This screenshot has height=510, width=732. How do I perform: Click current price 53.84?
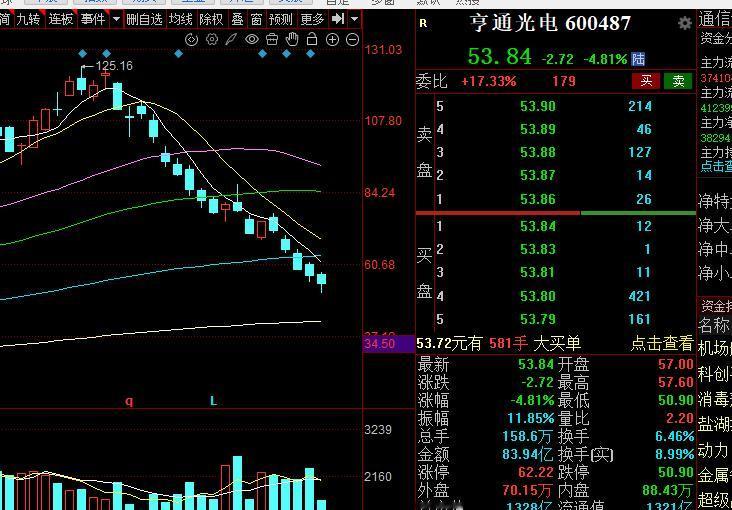tap(500, 57)
